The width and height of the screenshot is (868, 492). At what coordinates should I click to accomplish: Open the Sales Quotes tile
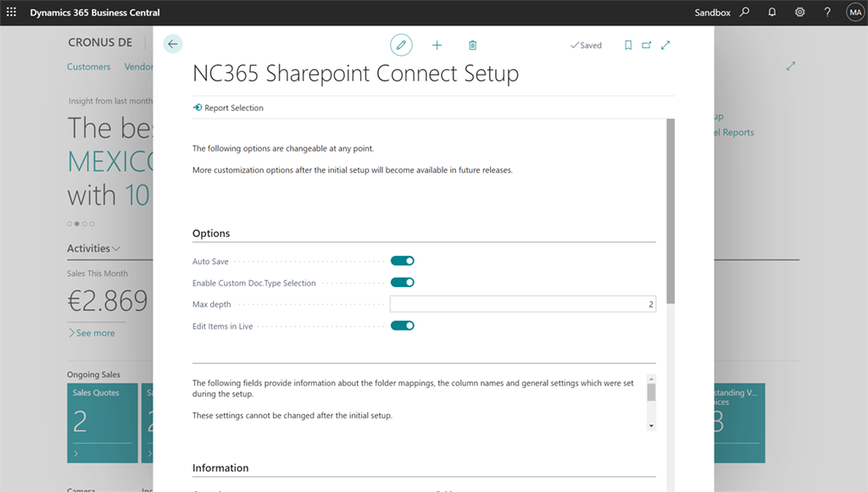point(103,423)
